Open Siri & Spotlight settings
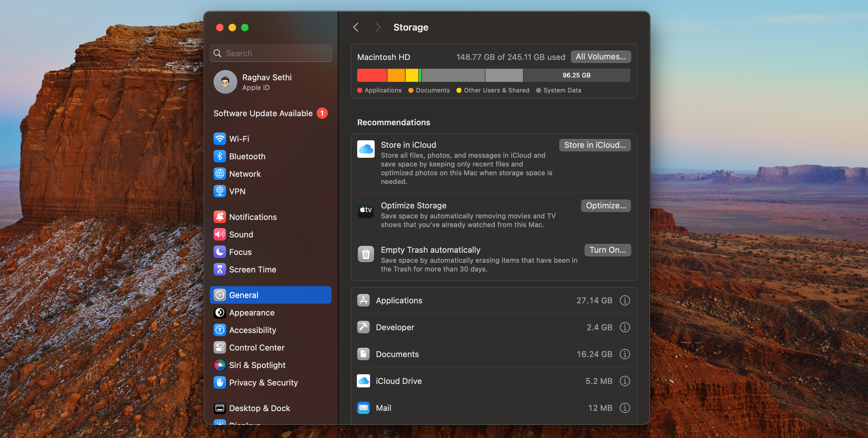Image resolution: width=868 pixels, height=438 pixels. click(257, 365)
